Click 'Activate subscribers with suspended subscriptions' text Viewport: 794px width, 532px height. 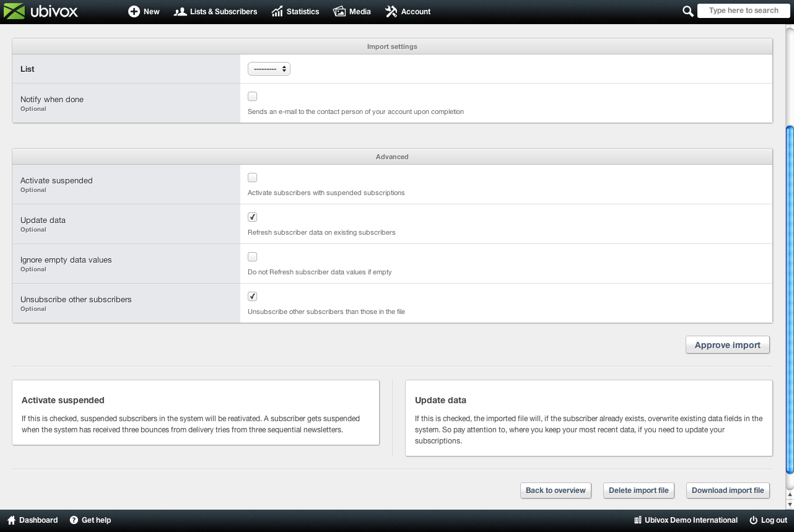tap(326, 193)
